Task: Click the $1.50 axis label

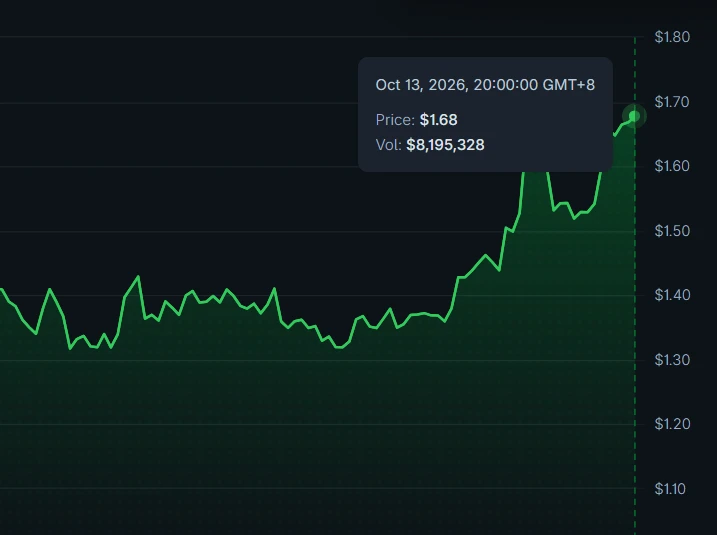Action: (672, 231)
